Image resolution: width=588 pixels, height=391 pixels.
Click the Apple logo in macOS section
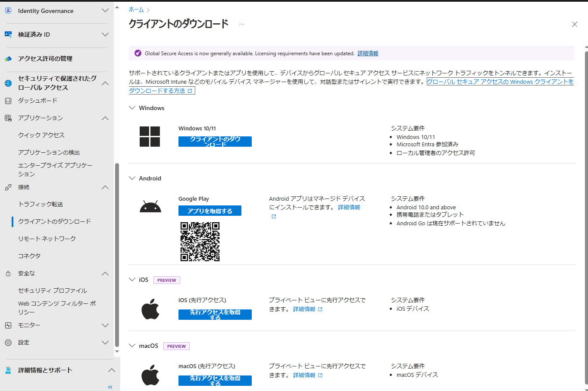click(x=150, y=375)
